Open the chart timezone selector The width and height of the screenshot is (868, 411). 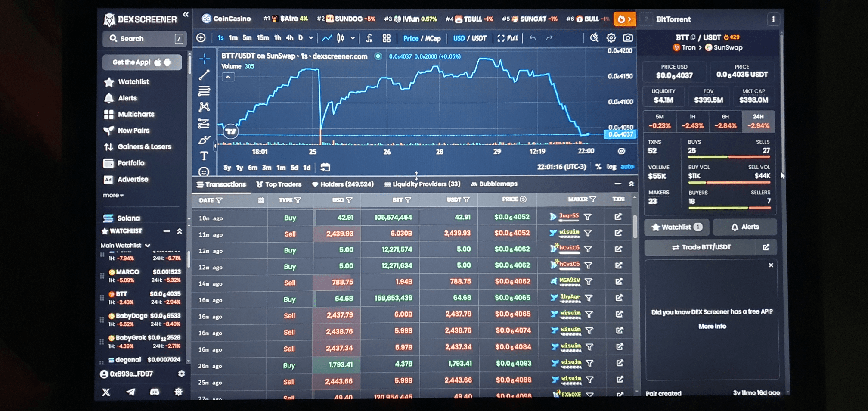tap(562, 167)
